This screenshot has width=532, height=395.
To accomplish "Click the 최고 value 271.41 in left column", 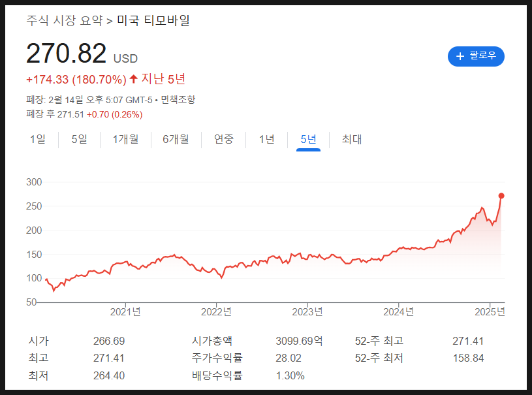I will (x=109, y=358).
